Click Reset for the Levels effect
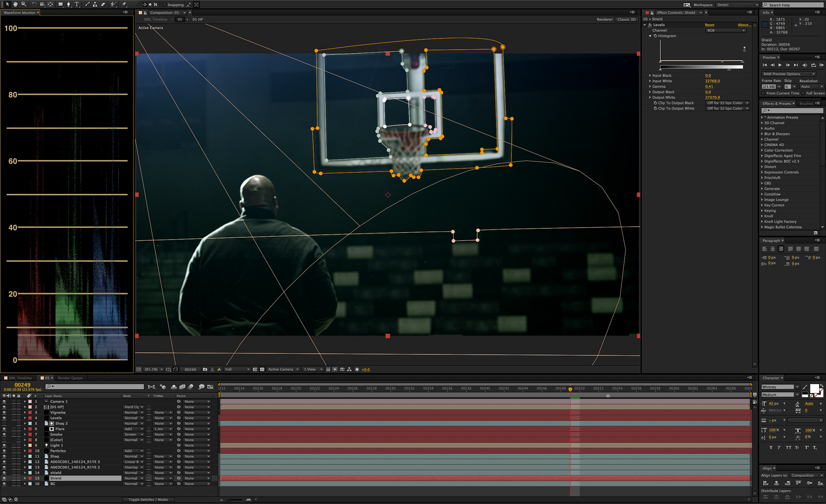The image size is (826, 504). pyautogui.click(x=709, y=25)
